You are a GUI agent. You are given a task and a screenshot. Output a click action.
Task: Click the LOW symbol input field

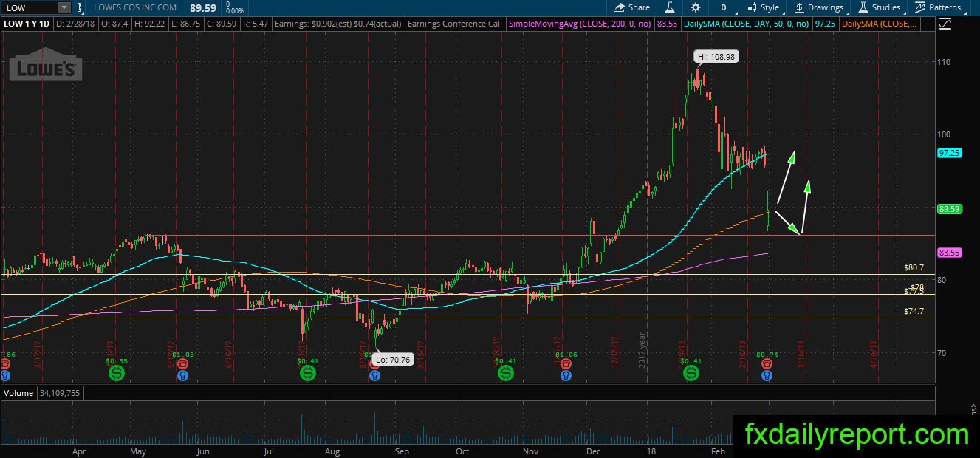click(x=29, y=7)
